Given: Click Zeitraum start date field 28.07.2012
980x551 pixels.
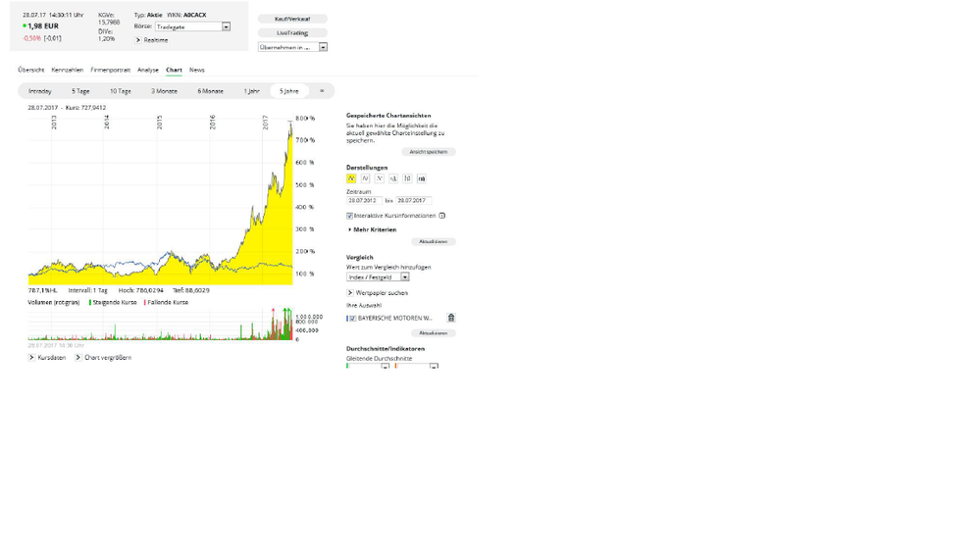Looking at the screenshot, I should coord(364,201).
